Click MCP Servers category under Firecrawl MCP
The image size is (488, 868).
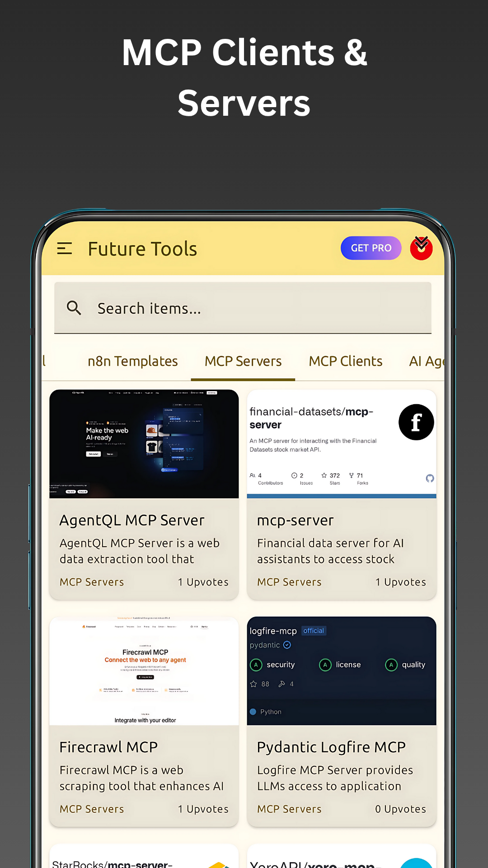[92, 809]
